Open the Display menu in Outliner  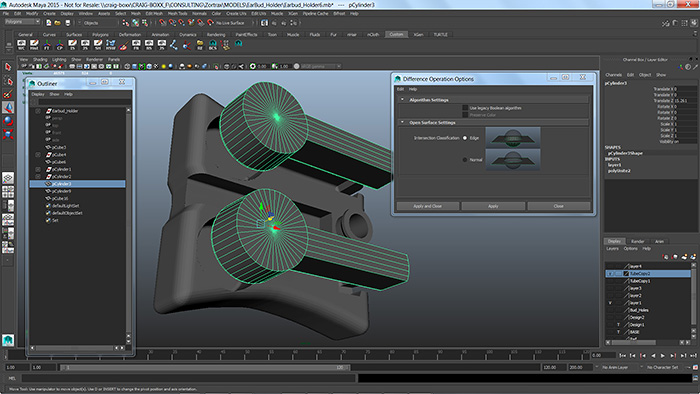click(38, 94)
